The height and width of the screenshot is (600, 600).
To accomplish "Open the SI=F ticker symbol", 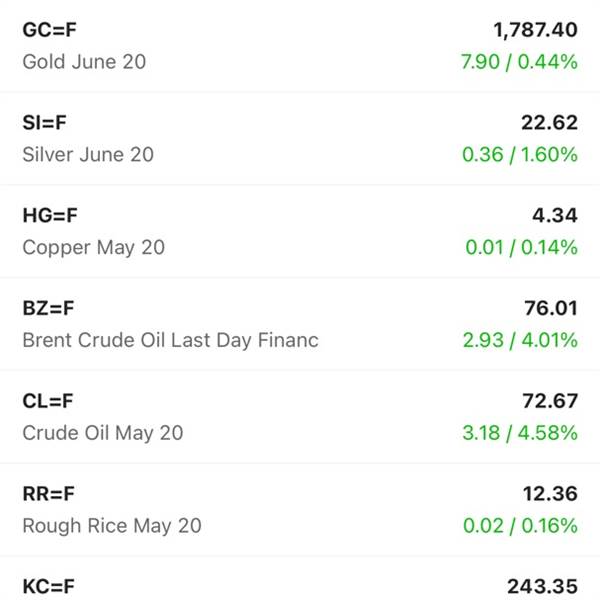I will tap(44, 122).
